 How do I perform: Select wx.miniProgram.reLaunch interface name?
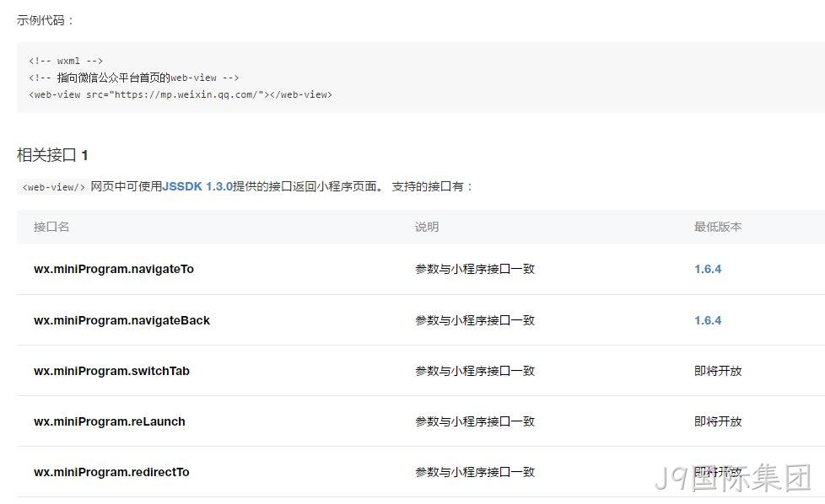click(110, 421)
